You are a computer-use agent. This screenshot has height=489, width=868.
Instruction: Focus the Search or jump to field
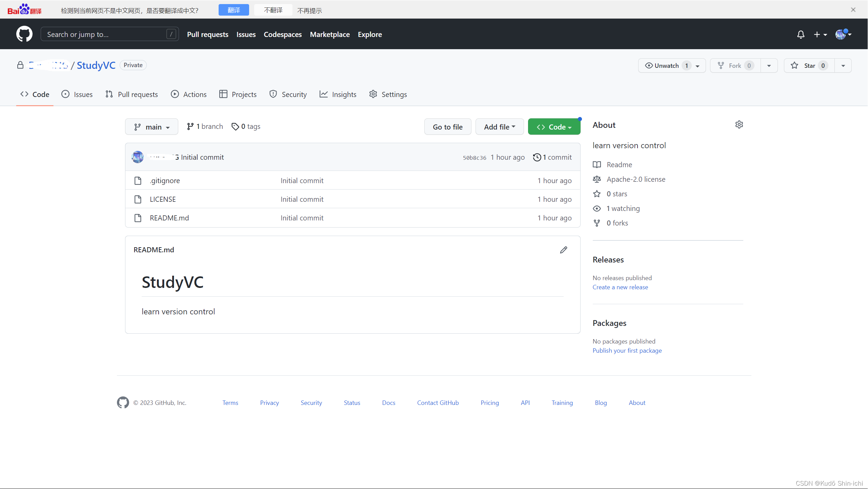[x=109, y=34]
